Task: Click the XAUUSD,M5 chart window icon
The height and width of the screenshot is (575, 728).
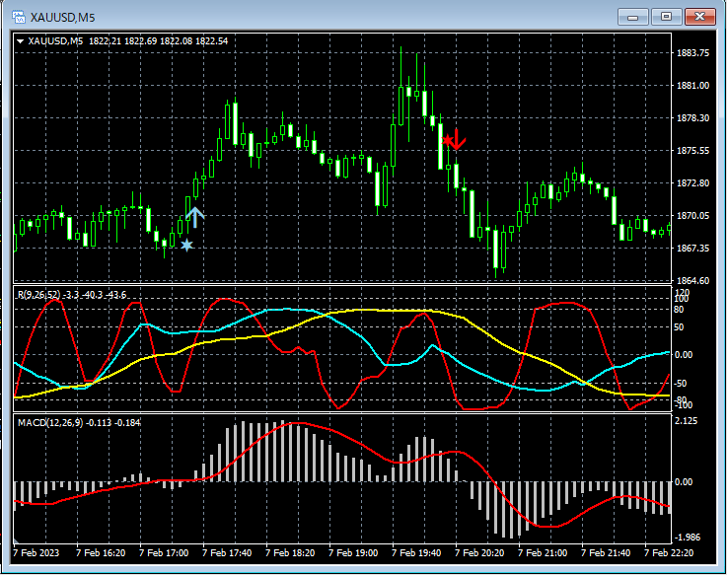Action: (19, 17)
